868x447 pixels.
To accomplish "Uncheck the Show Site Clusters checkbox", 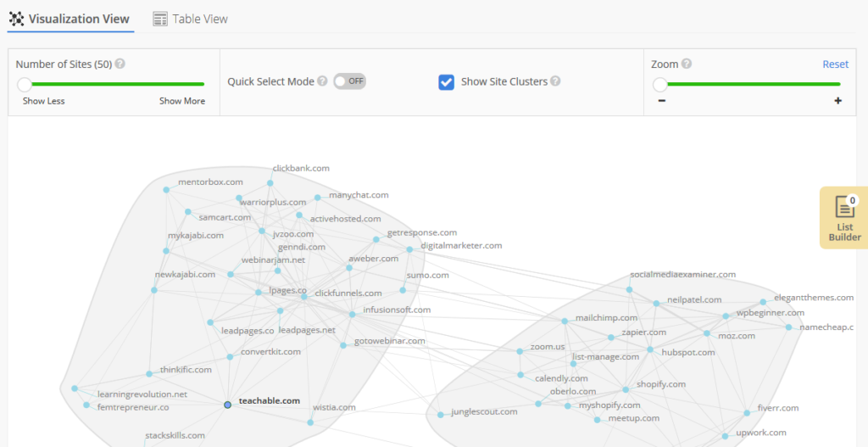I will [446, 82].
